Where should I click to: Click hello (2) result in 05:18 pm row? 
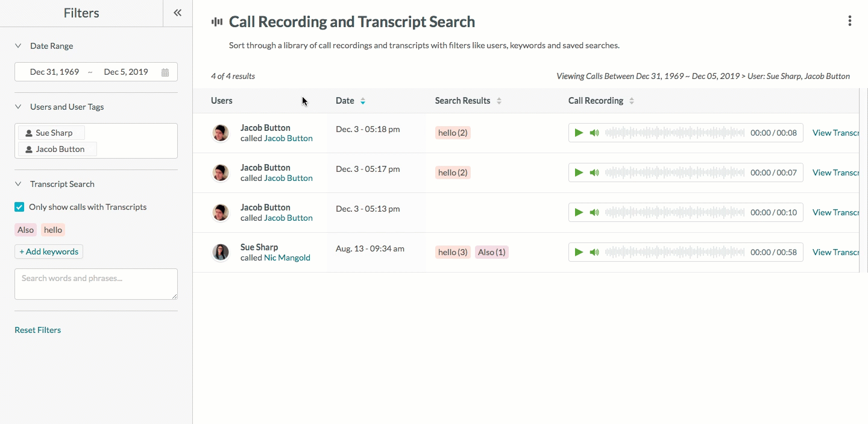453,133
